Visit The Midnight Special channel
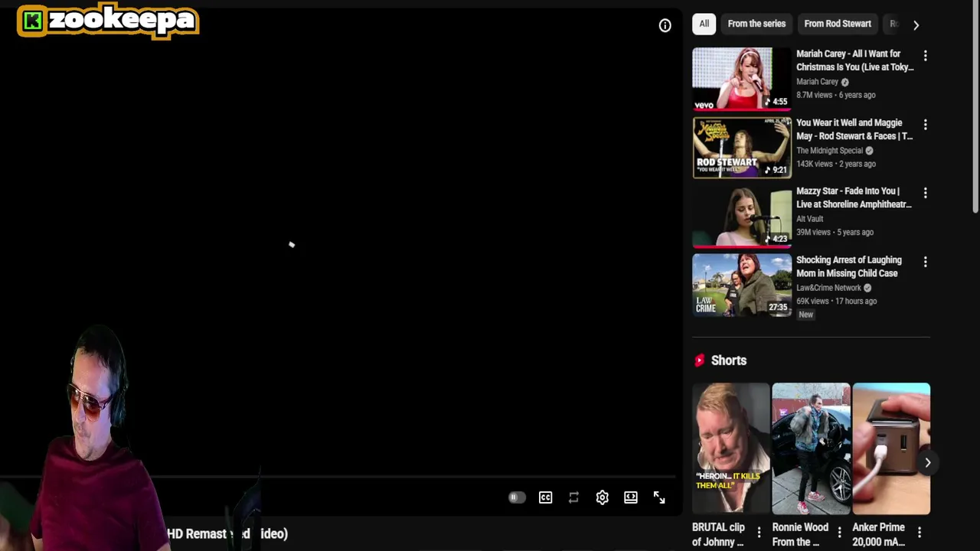The width and height of the screenshot is (980, 551). click(829, 151)
